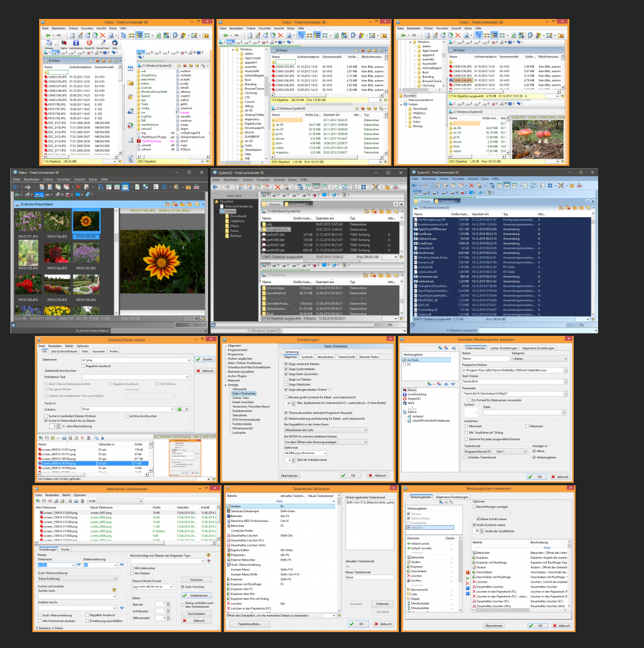Enable Archive durchsuchen checkbox

[127, 416]
